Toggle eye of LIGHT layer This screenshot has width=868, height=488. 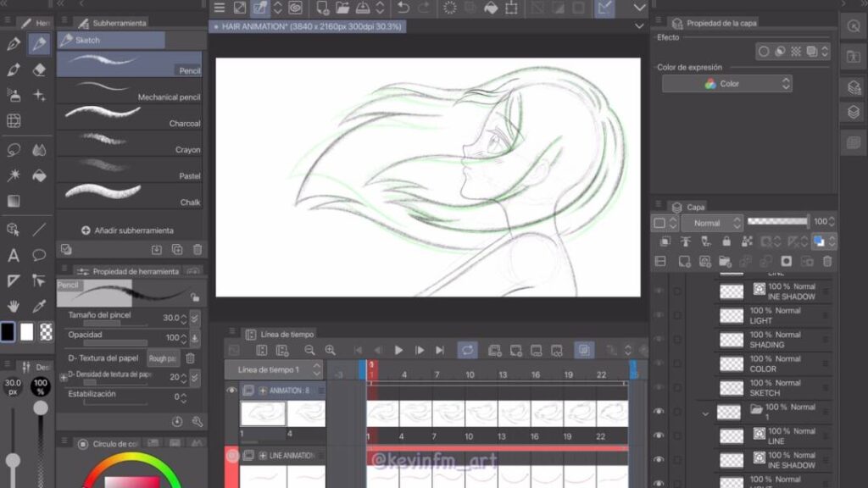[x=658, y=315]
